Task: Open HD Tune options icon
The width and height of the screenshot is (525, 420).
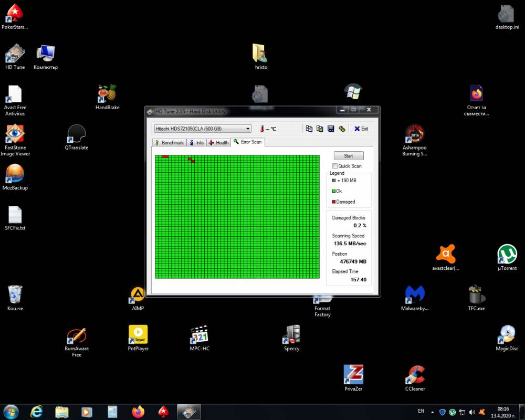Action: [x=342, y=129]
